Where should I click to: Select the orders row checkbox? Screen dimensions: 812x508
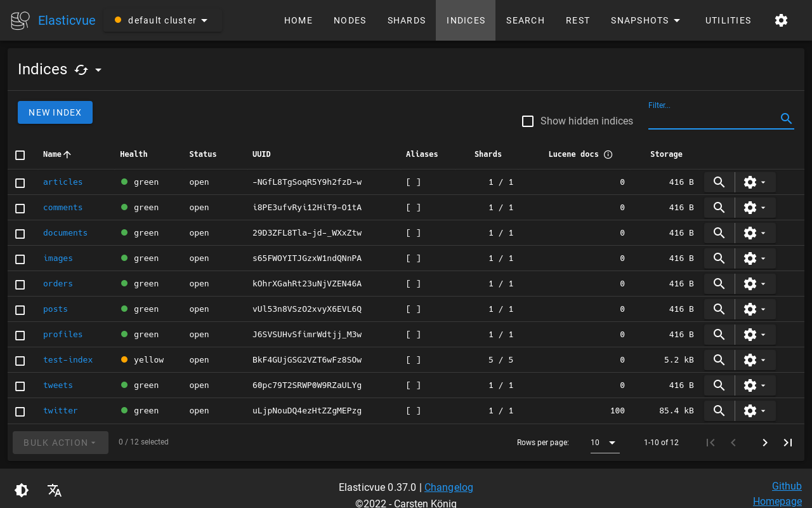[20, 284]
